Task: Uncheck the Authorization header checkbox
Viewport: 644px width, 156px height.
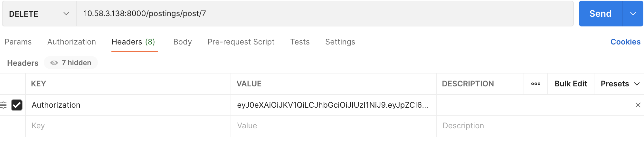Action: 17,105
